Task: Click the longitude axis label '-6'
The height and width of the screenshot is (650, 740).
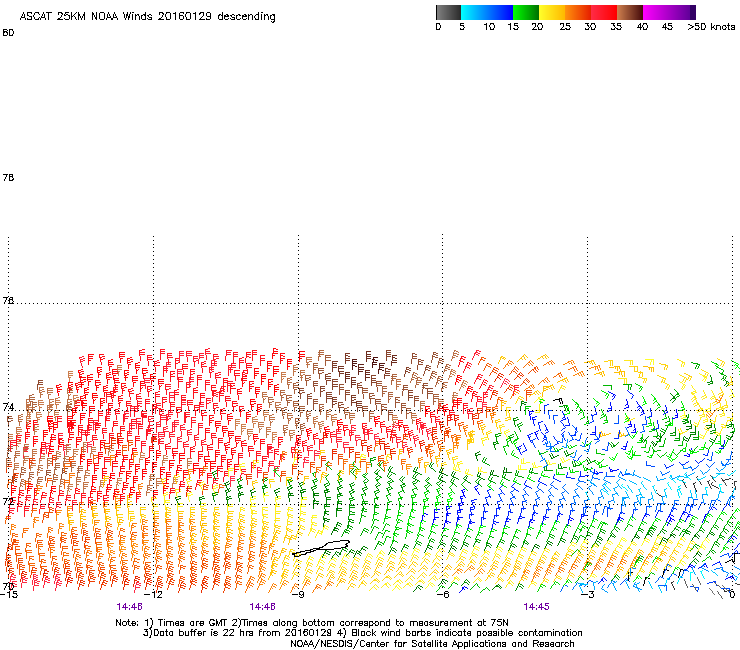Action: point(442,594)
